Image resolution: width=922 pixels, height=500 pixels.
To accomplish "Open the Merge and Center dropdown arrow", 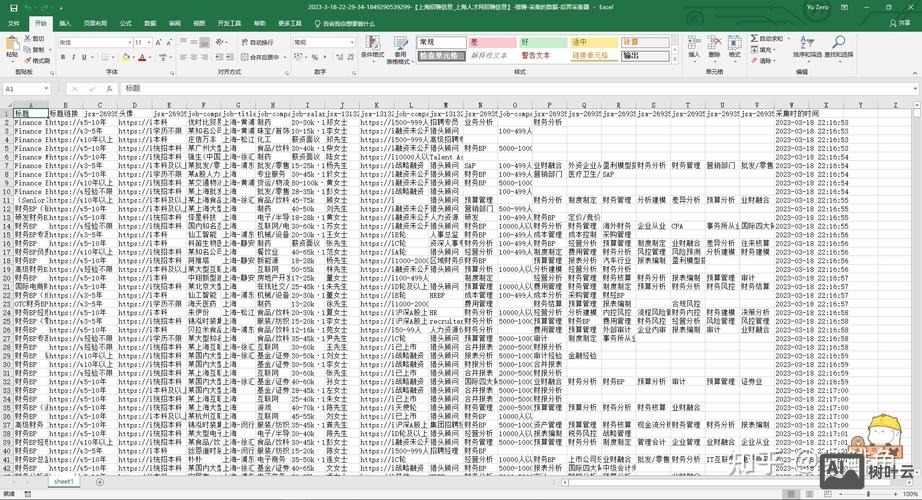I will click(x=283, y=57).
